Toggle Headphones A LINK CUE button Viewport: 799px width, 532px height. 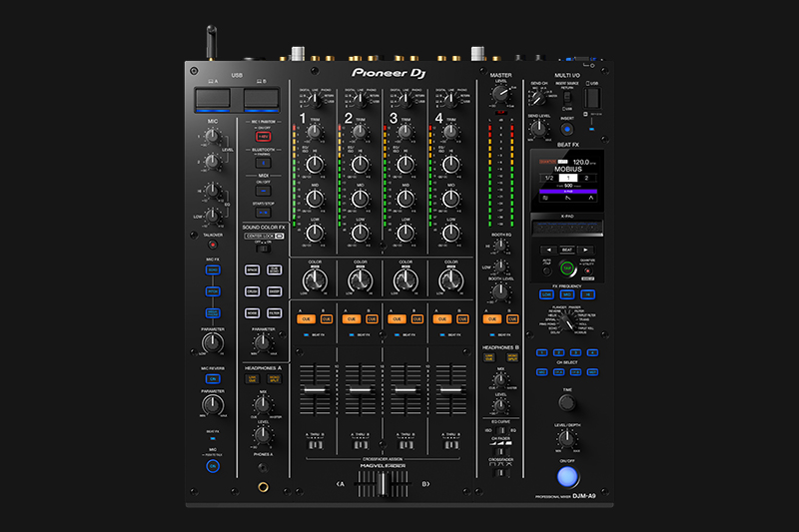point(253,378)
